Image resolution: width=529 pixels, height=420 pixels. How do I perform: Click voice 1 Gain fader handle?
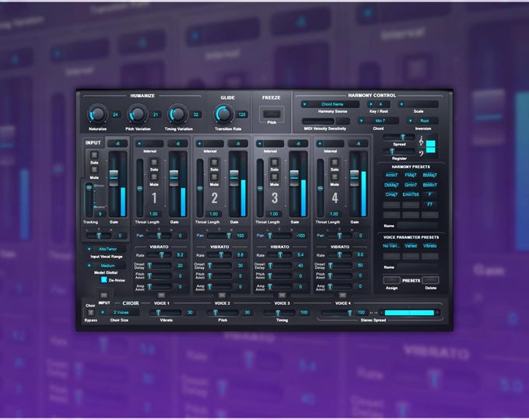[x=173, y=178]
